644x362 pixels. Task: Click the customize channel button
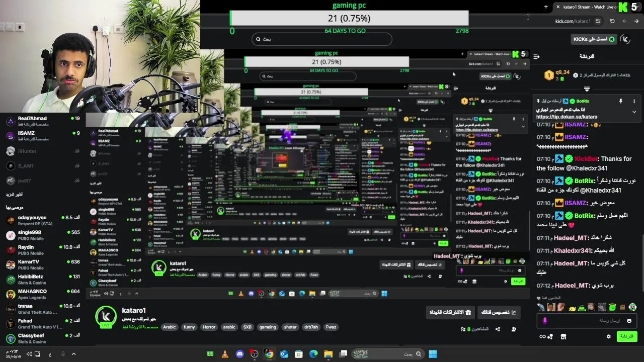pyautogui.click(x=499, y=312)
